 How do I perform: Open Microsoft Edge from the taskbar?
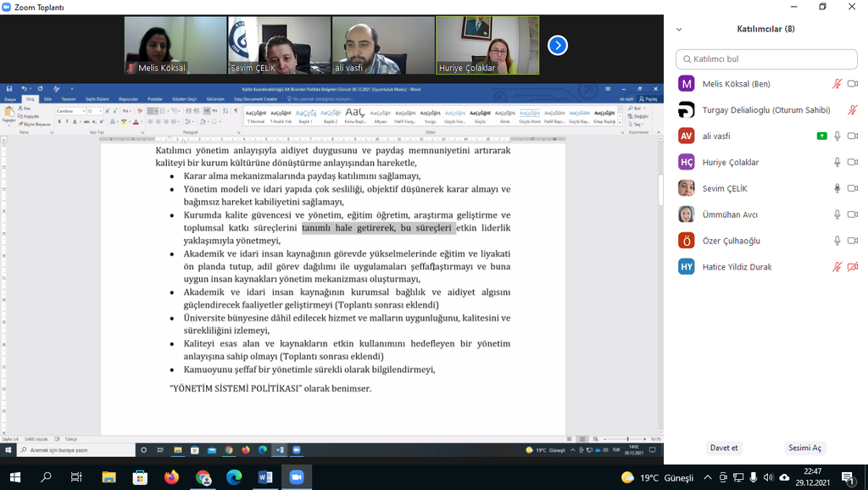click(x=234, y=477)
